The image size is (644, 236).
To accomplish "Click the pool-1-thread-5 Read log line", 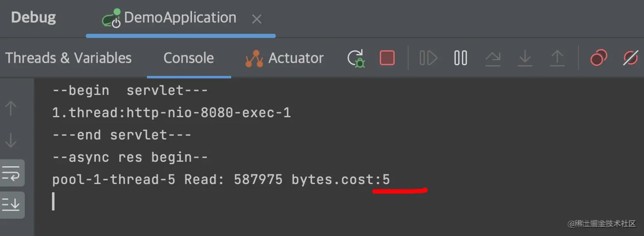I will [x=221, y=180].
